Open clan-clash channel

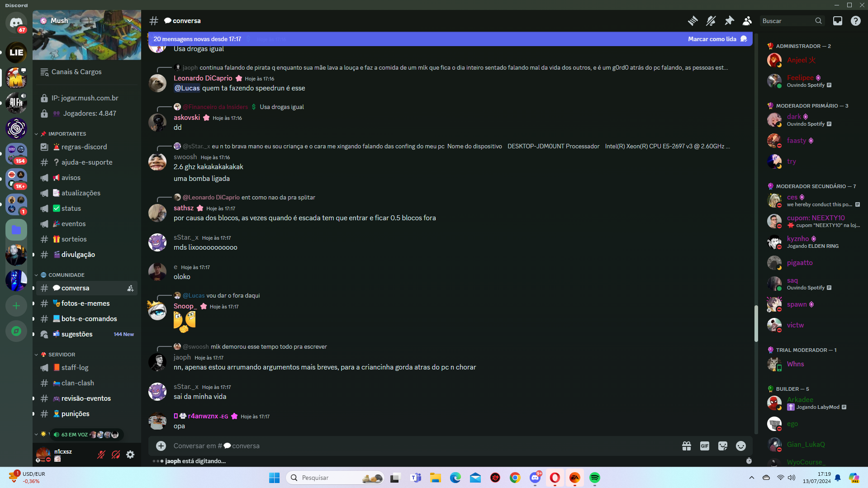coord(86,383)
